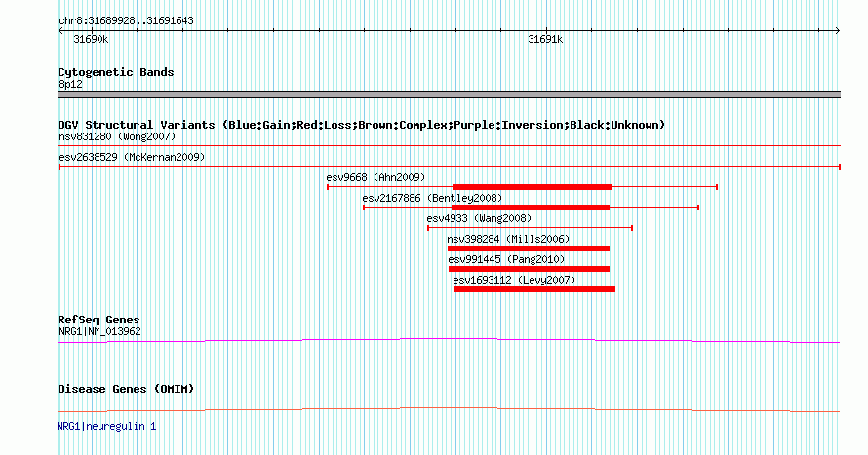Click the red bar under nsv398284

[x=529, y=248]
